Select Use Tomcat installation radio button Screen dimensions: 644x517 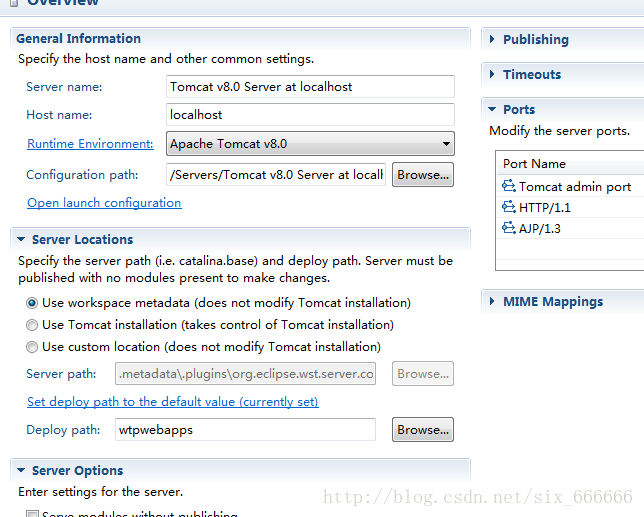click(32, 325)
